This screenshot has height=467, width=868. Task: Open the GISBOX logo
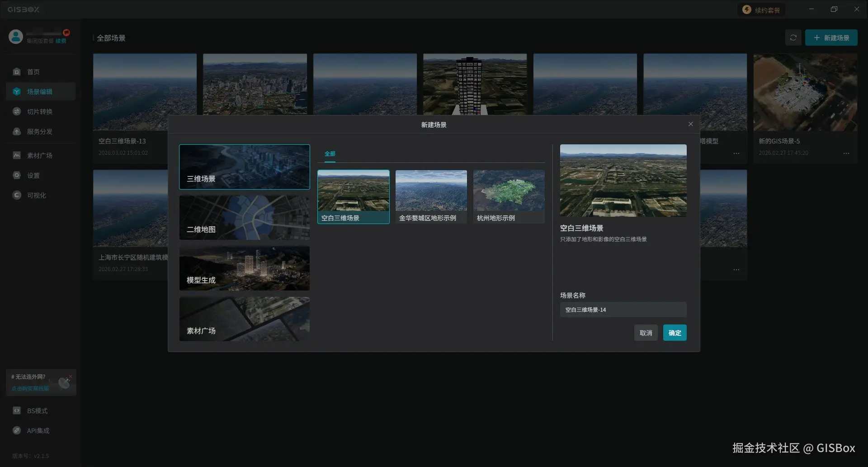pos(24,9)
